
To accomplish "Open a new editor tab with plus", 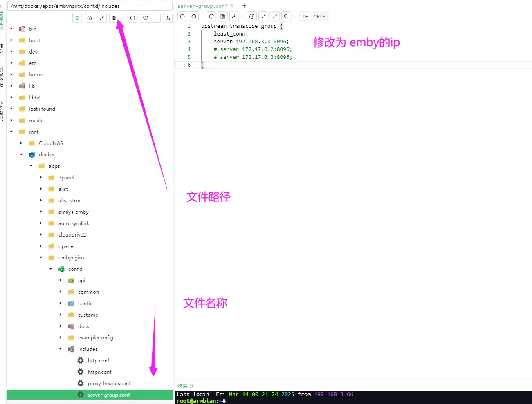I will tap(244, 6).
